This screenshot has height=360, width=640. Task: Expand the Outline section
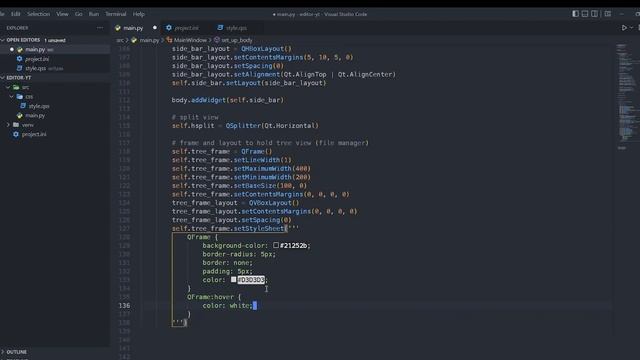tap(3, 352)
